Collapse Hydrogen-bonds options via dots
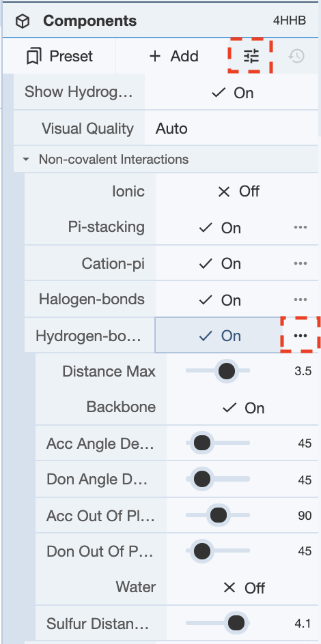This screenshot has height=644, width=321. tap(301, 336)
